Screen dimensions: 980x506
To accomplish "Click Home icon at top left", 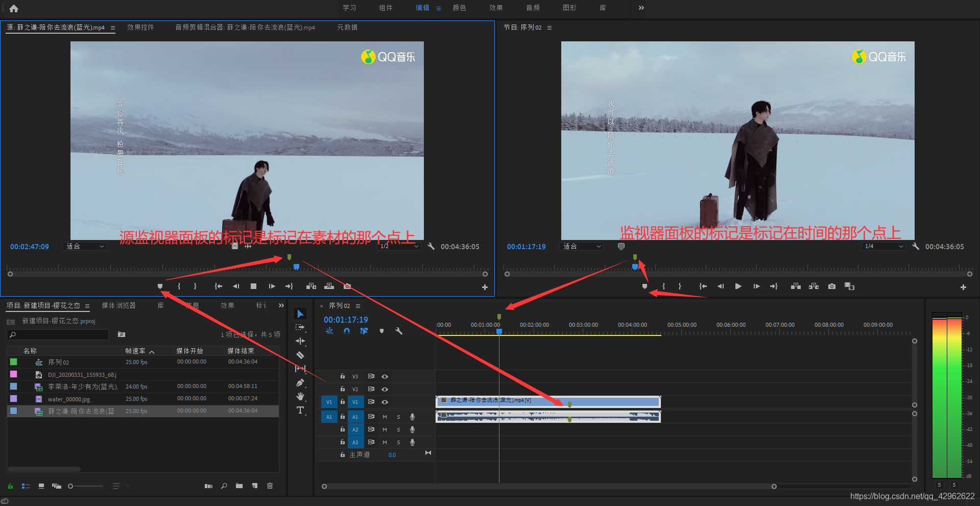I will (x=14, y=8).
